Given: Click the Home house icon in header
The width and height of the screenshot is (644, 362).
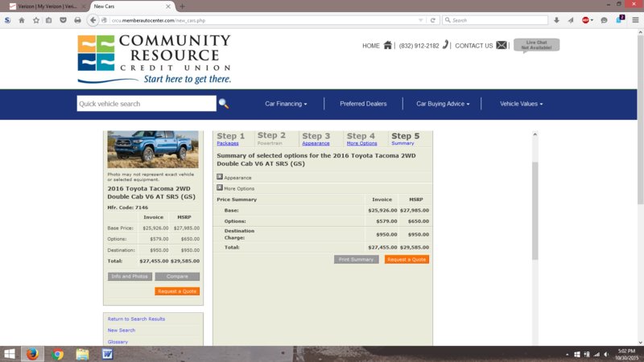Looking at the screenshot, I should coord(387,45).
